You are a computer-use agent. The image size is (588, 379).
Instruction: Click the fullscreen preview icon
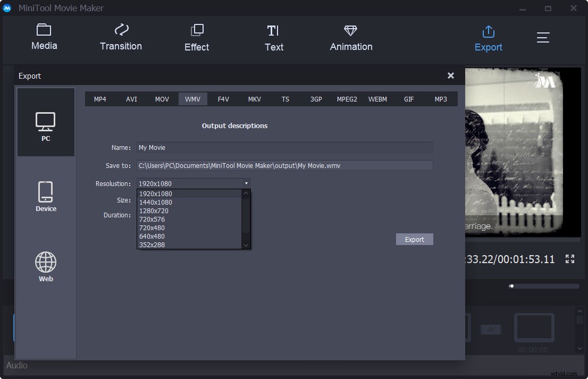(x=569, y=259)
